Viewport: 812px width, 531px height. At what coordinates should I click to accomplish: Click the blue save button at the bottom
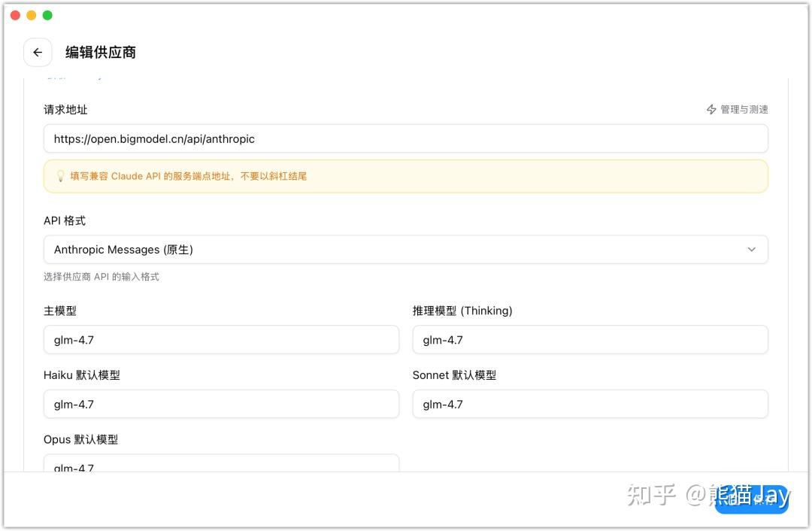point(751,499)
